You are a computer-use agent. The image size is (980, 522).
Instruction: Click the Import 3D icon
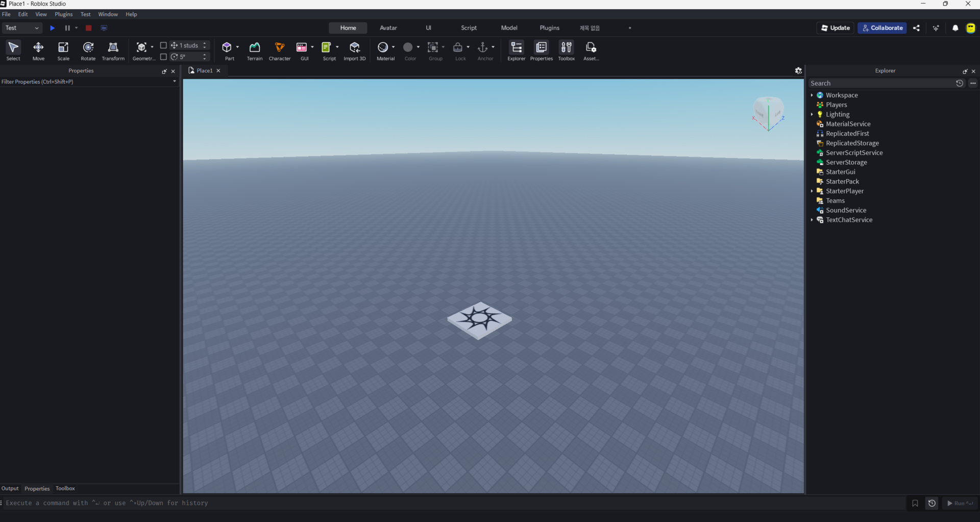click(x=354, y=51)
